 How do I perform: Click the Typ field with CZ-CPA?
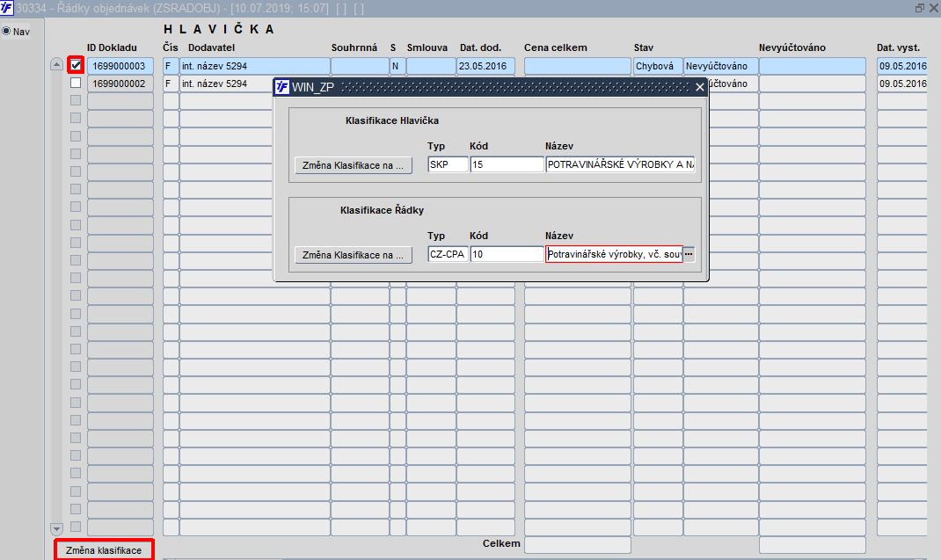[x=448, y=254]
